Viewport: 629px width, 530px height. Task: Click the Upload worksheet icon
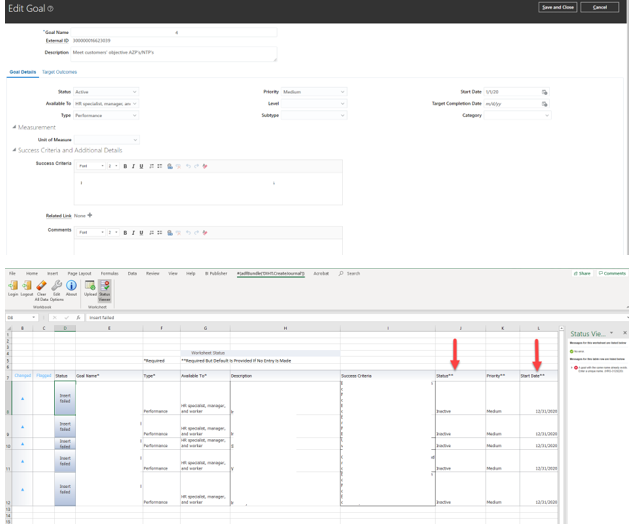(x=90, y=286)
